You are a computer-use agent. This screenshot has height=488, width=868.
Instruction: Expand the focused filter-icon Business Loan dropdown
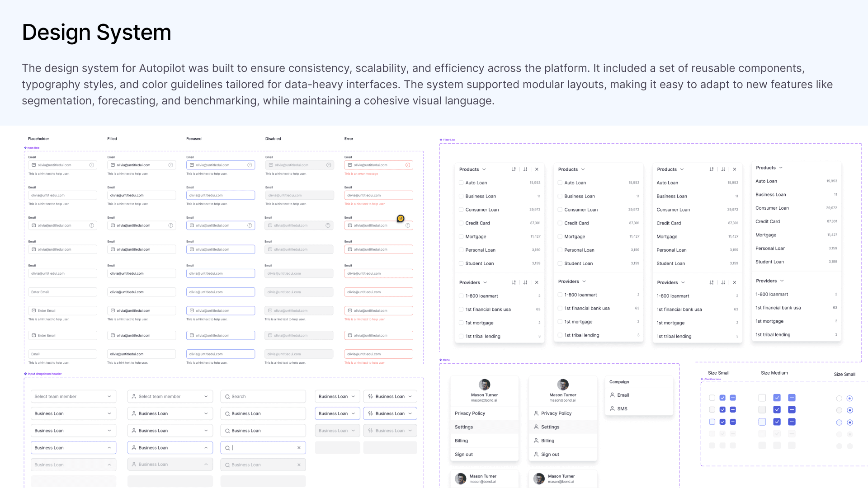click(390, 413)
